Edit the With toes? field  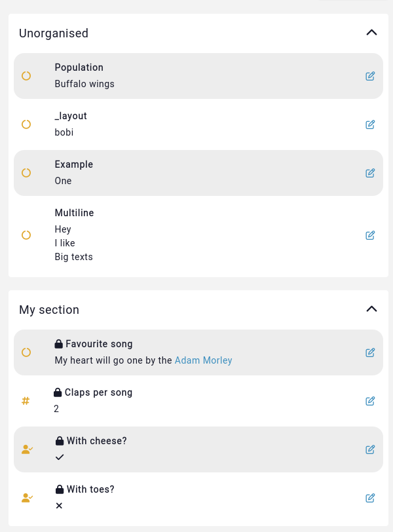point(370,498)
